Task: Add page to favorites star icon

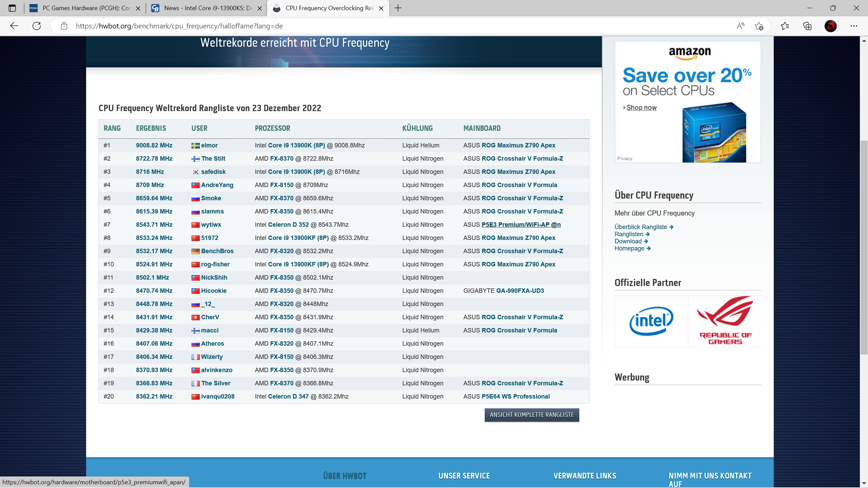Action: click(759, 26)
